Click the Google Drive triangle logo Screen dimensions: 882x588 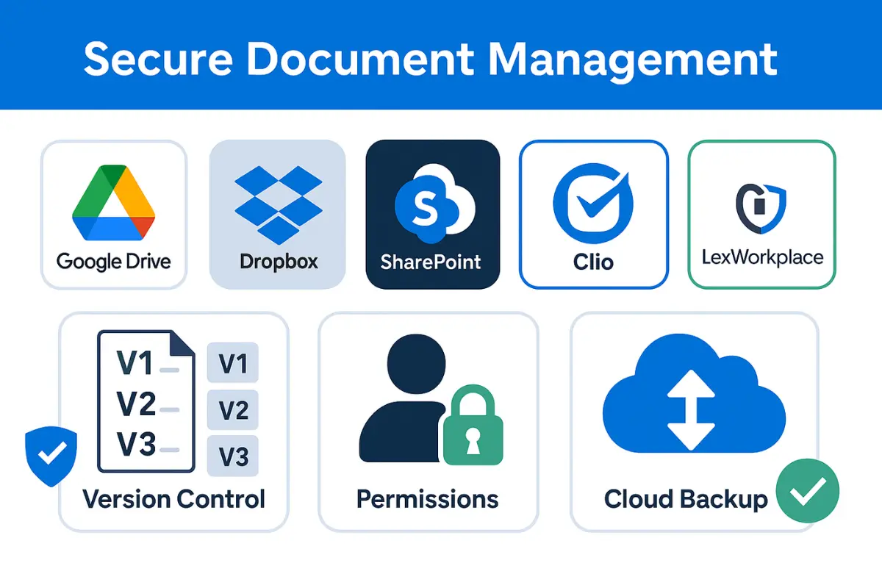[114, 203]
